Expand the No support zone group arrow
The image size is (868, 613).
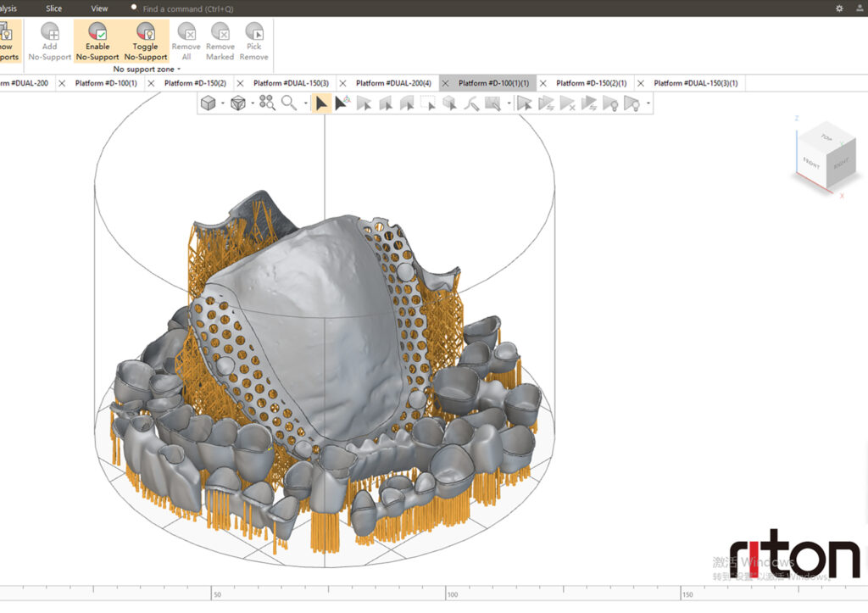[179, 70]
